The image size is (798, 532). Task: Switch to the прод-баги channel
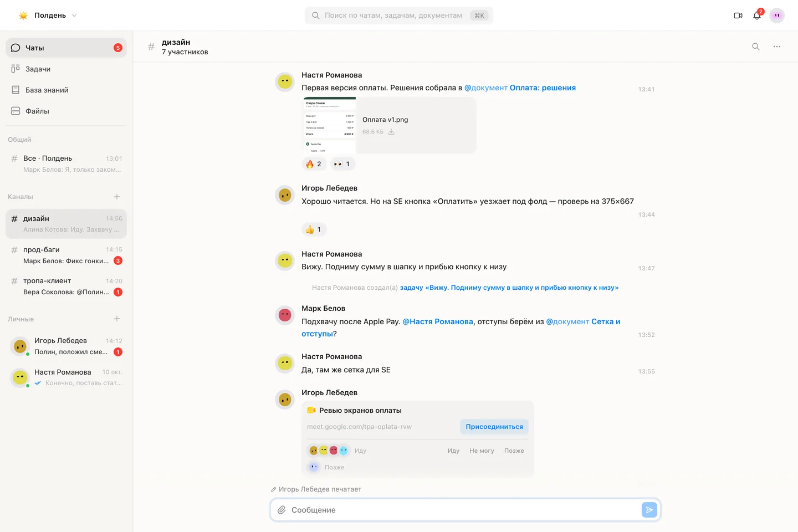coord(66,255)
